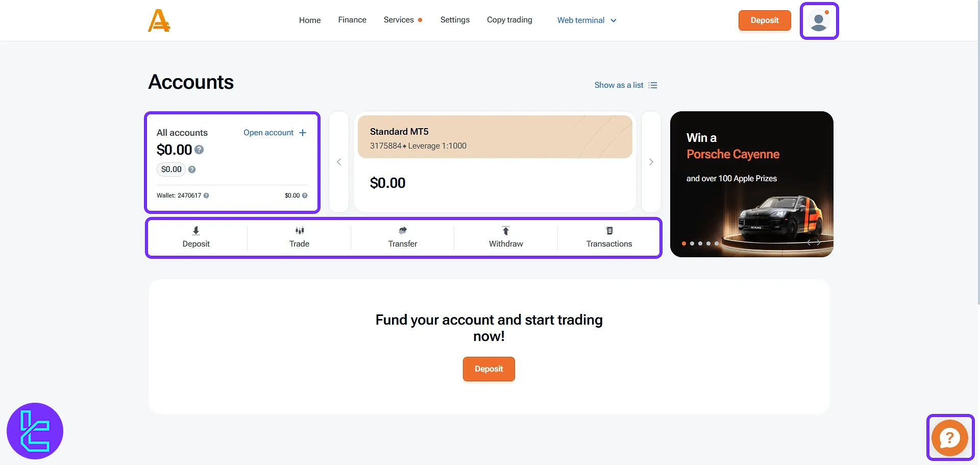Screen dimensions: 980x465
Task: Open the help chat bubble icon
Action: [949, 437]
